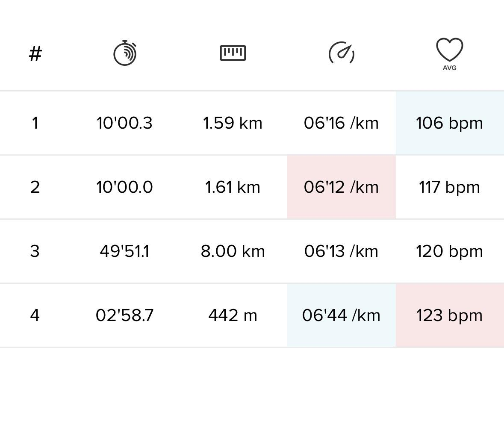
Task: Click the highlighted 106 bpm cell
Action: (449, 123)
